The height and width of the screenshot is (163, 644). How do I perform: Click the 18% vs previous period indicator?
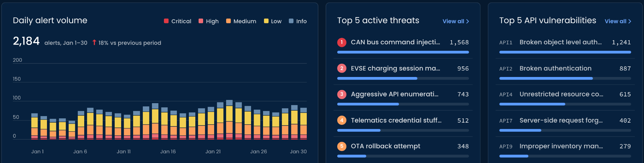point(127,43)
